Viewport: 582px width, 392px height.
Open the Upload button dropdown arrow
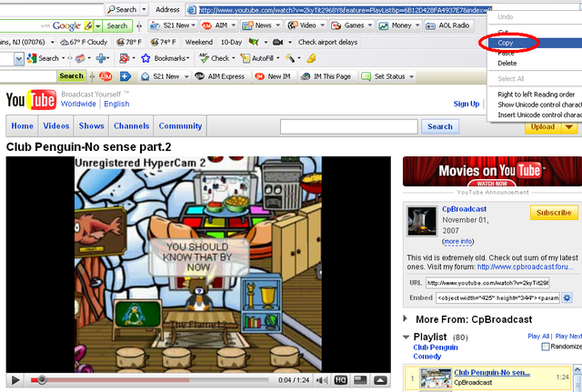coord(569,127)
